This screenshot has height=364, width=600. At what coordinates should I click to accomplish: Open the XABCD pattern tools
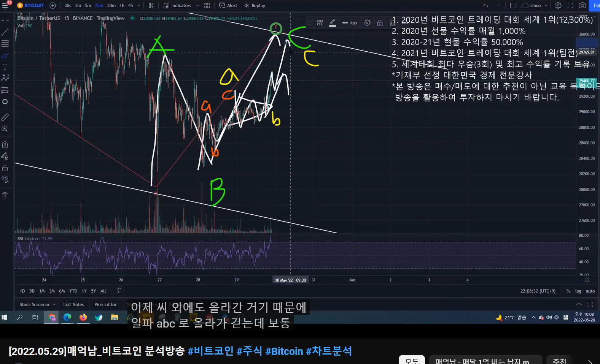point(5,78)
